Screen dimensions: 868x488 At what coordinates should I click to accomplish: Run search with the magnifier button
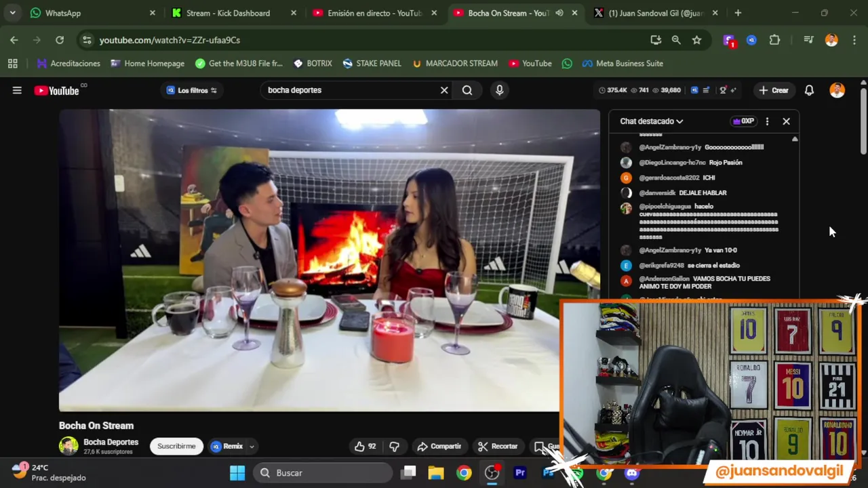click(467, 90)
